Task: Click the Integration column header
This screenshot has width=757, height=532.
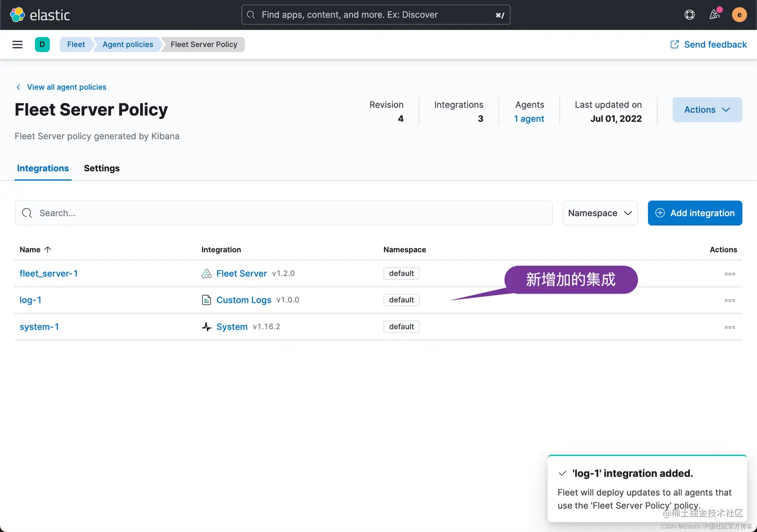Action: (221, 250)
